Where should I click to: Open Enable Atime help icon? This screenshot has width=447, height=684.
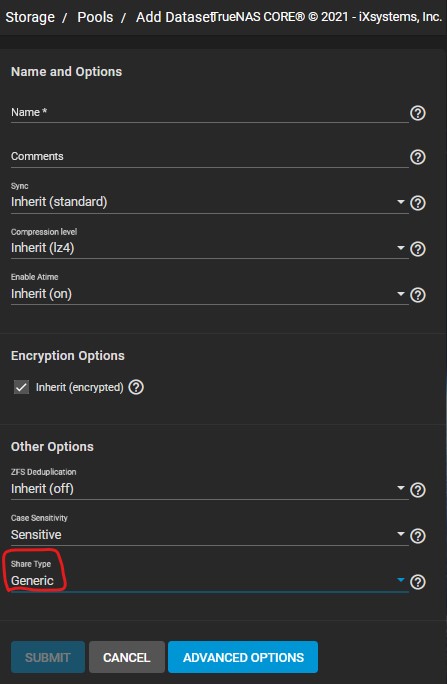[418, 295]
